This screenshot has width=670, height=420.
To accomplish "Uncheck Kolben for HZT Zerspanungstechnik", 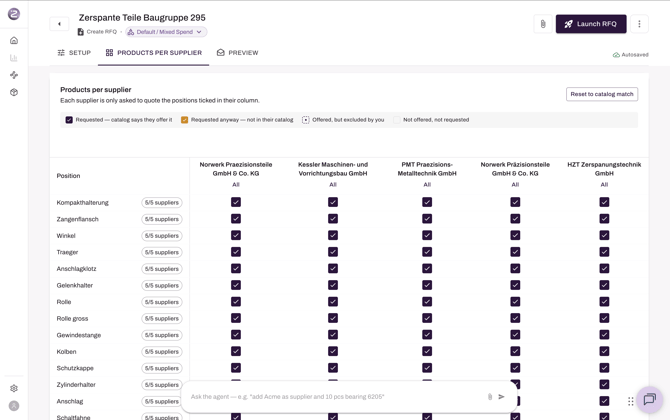I will click(604, 351).
